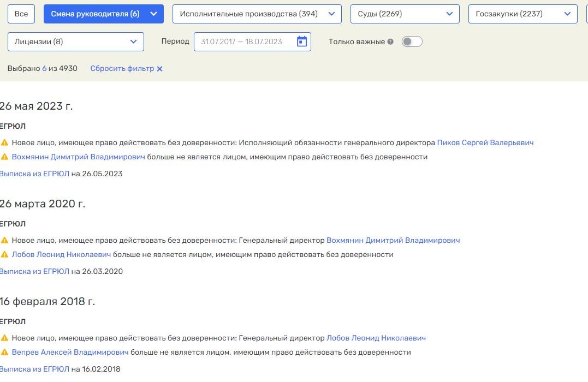Click warning icon beside Лобов Генеральный директор entry
Screen dimensions: 588x382
(4, 338)
